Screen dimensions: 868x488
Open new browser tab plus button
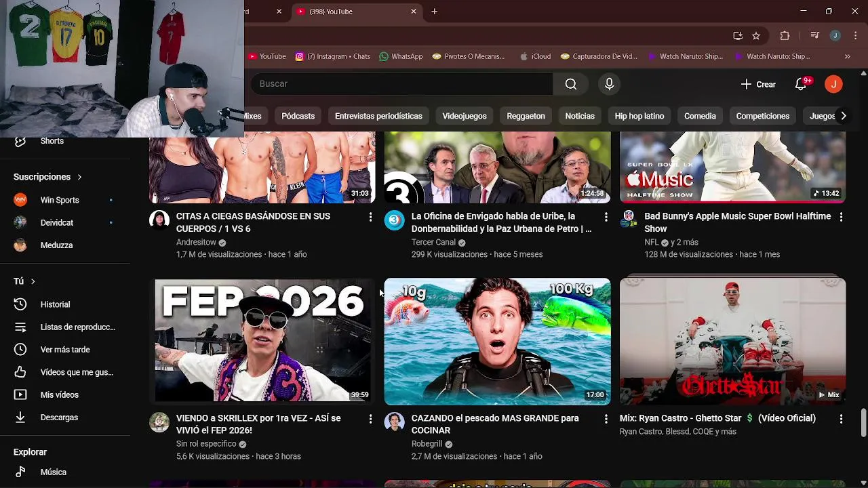tap(434, 12)
